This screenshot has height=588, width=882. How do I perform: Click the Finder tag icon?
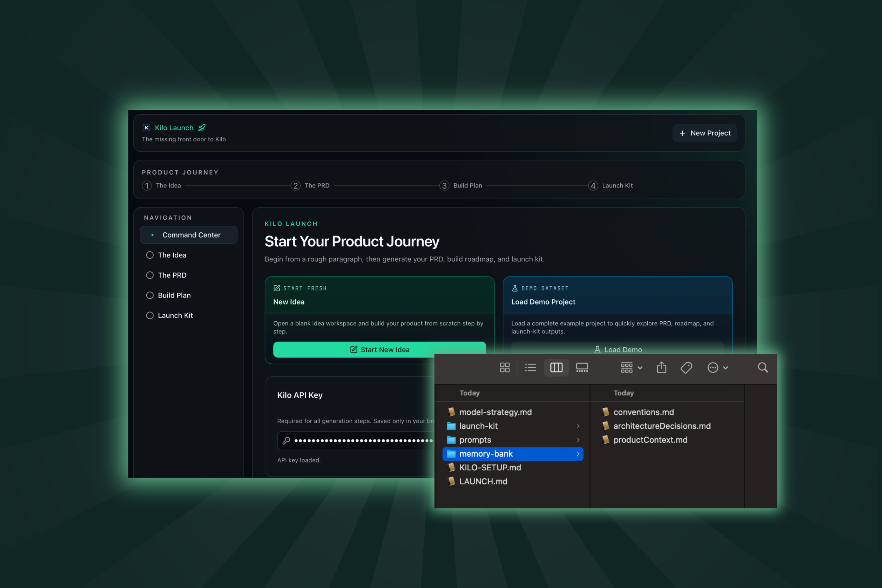pos(686,367)
